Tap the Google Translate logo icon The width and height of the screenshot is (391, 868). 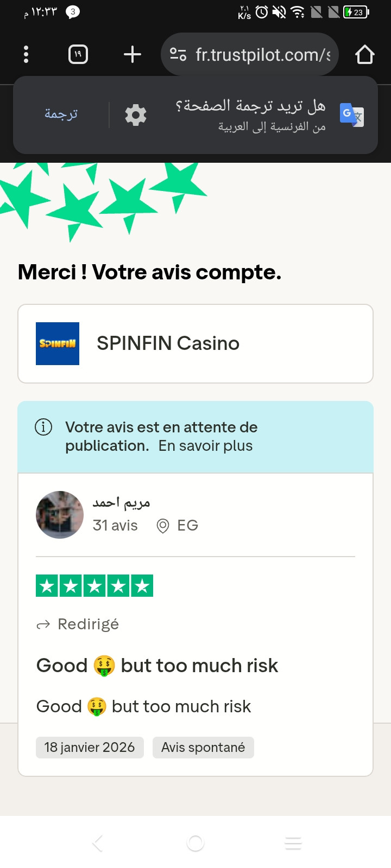coord(351,115)
